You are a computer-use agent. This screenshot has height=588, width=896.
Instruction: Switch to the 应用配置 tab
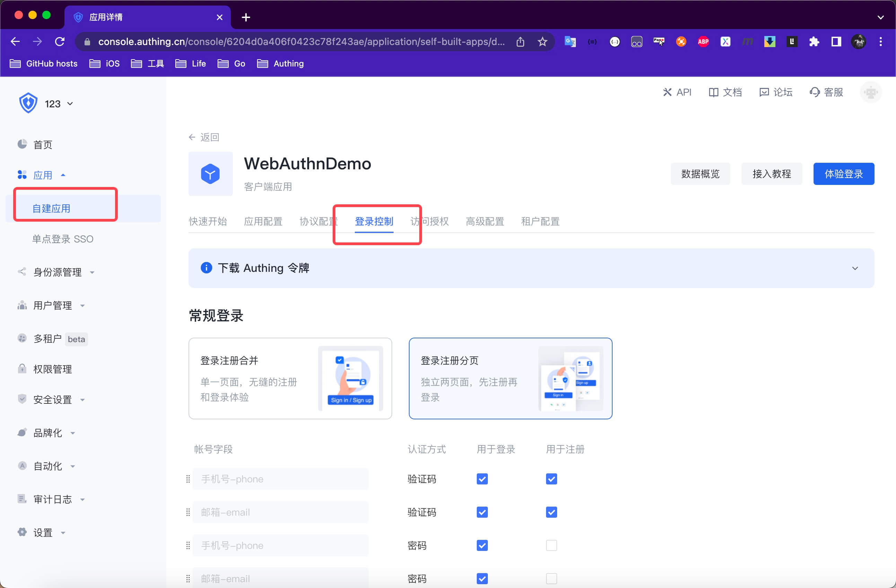tap(263, 221)
